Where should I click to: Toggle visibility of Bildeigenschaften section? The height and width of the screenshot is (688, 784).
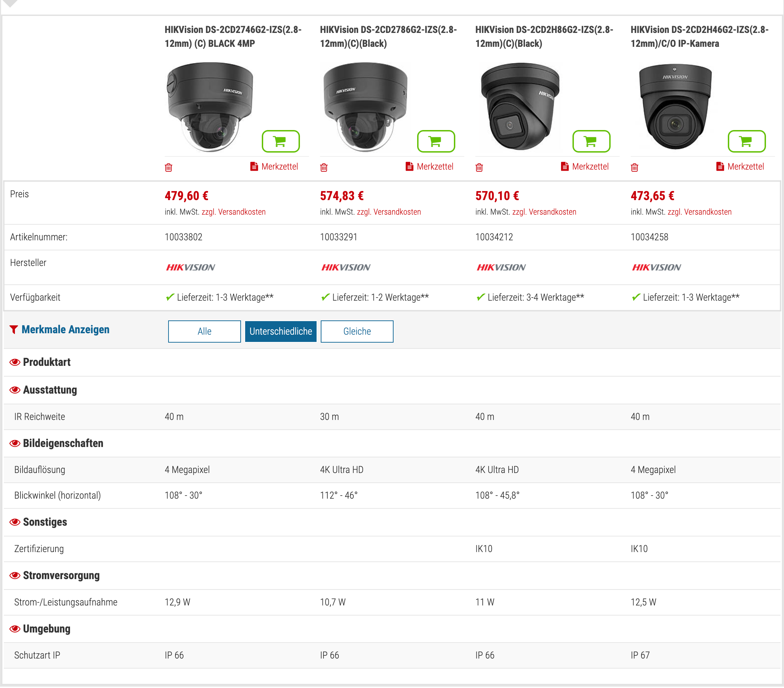tap(15, 443)
